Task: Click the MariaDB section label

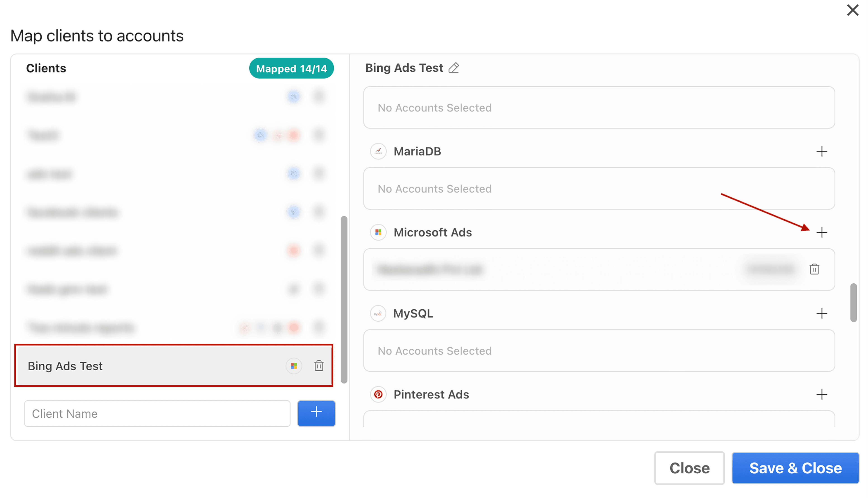Action: pos(417,151)
